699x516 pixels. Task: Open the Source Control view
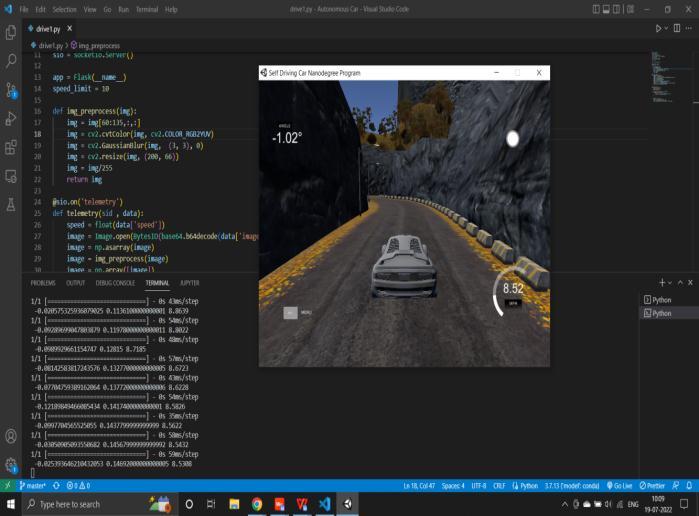[11, 90]
